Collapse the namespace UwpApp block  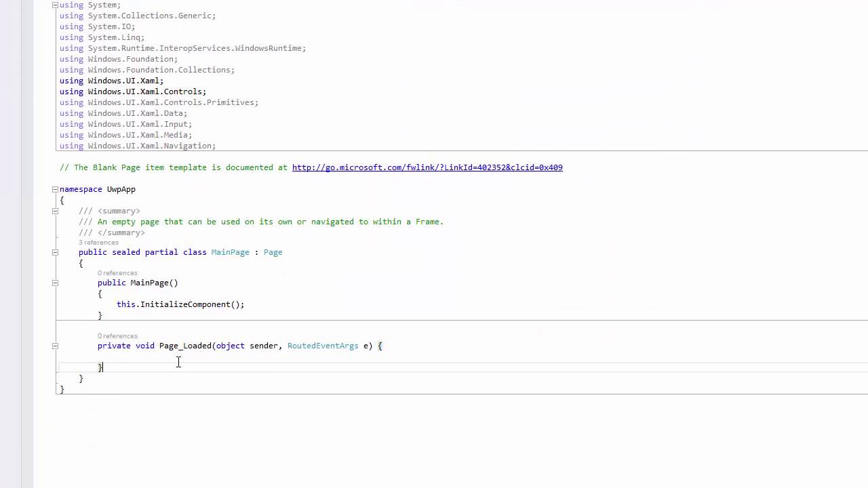(x=55, y=189)
